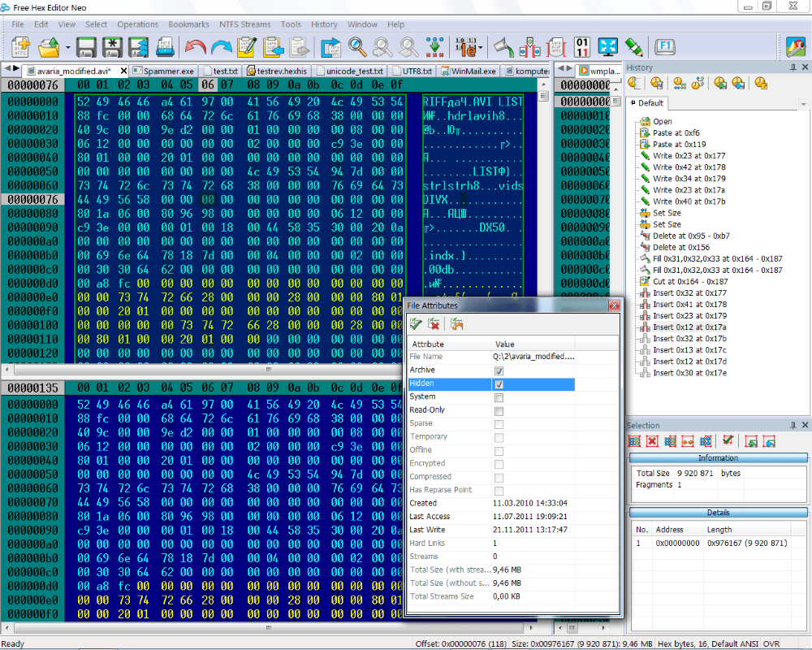812x650 pixels.
Task: Toggle the Archive attribute checkbox
Action: (499, 371)
